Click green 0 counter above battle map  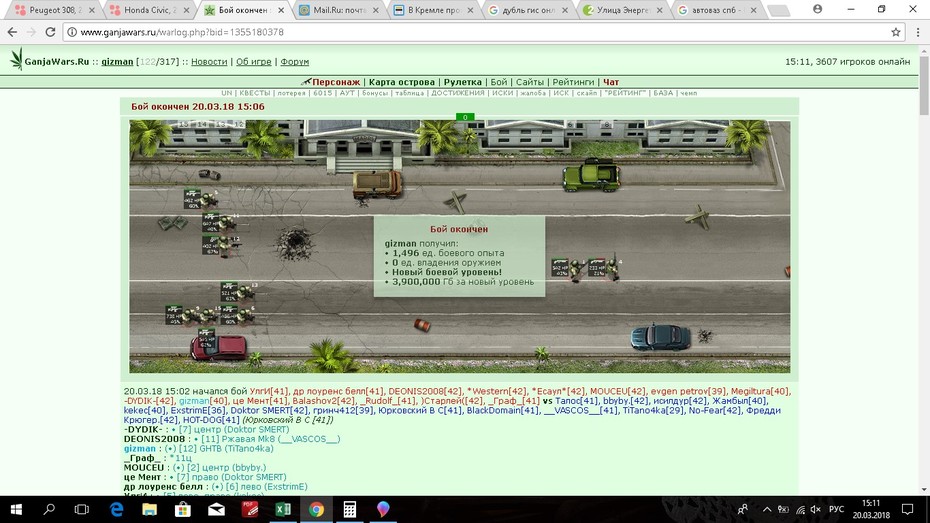click(465, 117)
